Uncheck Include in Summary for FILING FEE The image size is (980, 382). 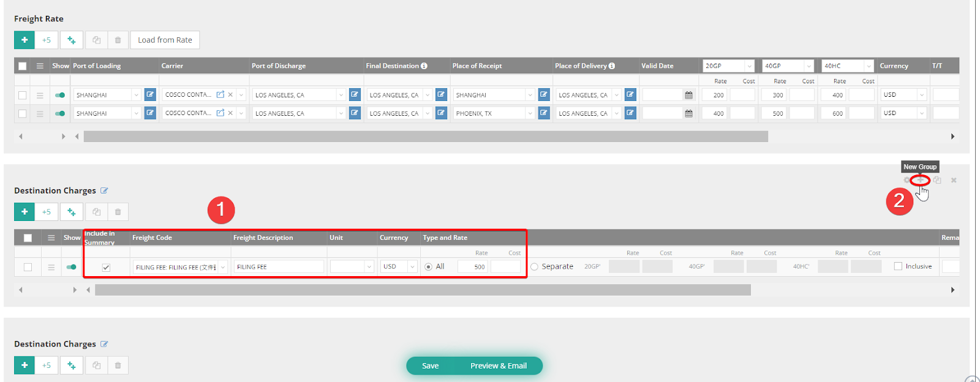click(x=106, y=267)
